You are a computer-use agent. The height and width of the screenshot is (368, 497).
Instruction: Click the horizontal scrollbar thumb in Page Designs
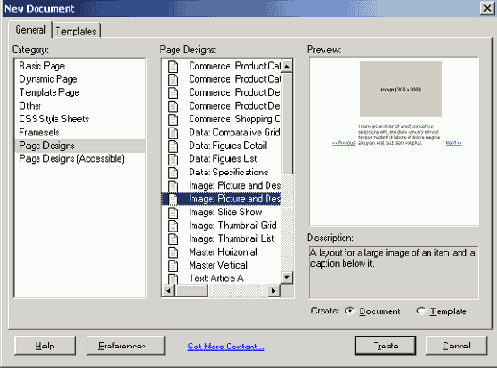point(191,291)
